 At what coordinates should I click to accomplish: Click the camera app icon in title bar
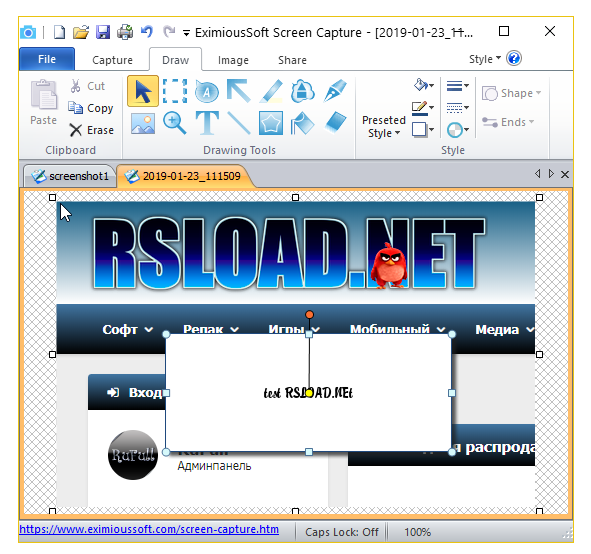pos(28,32)
